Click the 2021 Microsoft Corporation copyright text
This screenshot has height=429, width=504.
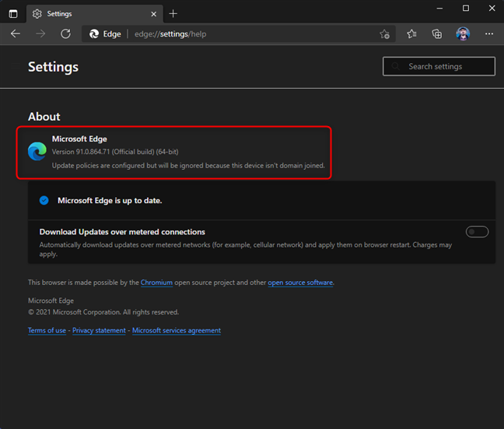[103, 312]
